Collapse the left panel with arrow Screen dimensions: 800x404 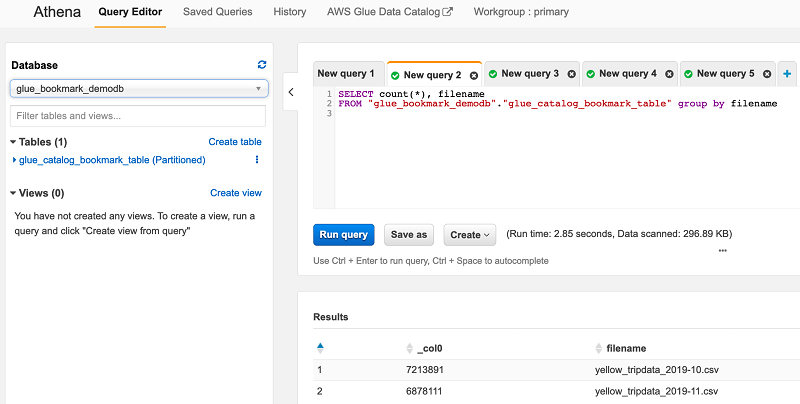coord(290,92)
